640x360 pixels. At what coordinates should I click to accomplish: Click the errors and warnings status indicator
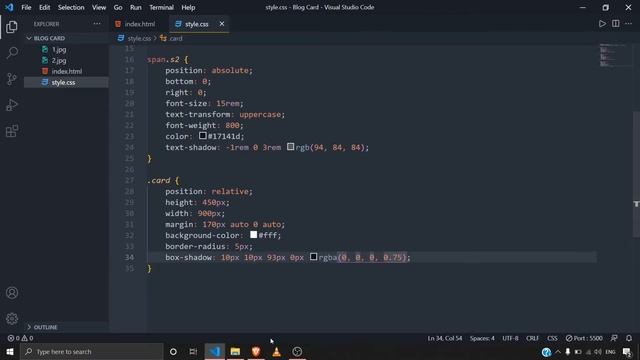20,338
